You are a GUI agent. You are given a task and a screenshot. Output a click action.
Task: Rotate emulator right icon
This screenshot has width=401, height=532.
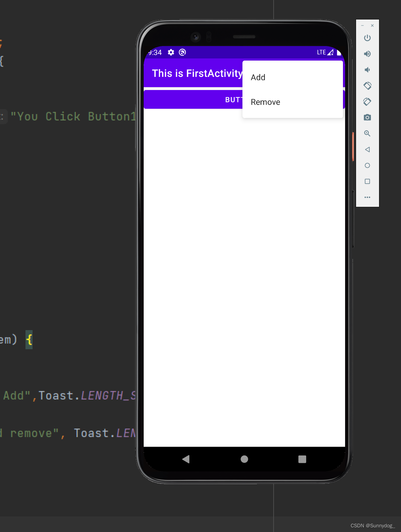[367, 102]
